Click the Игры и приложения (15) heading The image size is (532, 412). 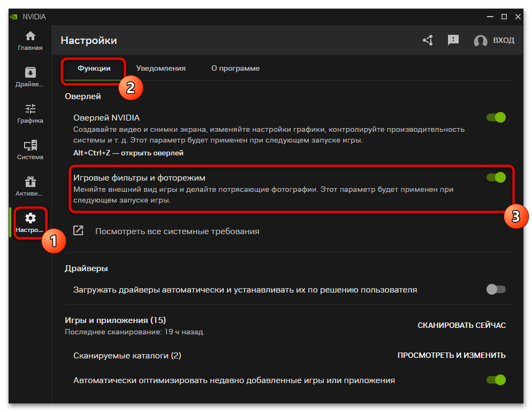[116, 320]
